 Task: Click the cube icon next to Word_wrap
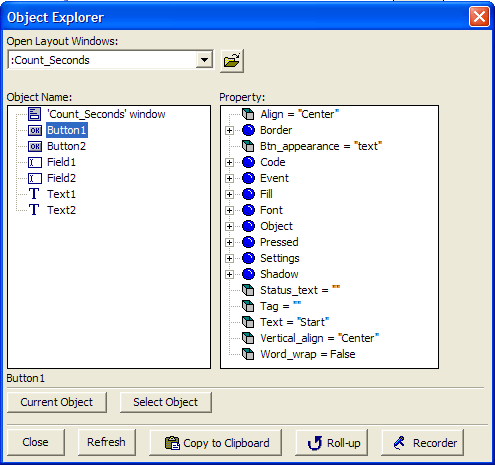click(248, 354)
